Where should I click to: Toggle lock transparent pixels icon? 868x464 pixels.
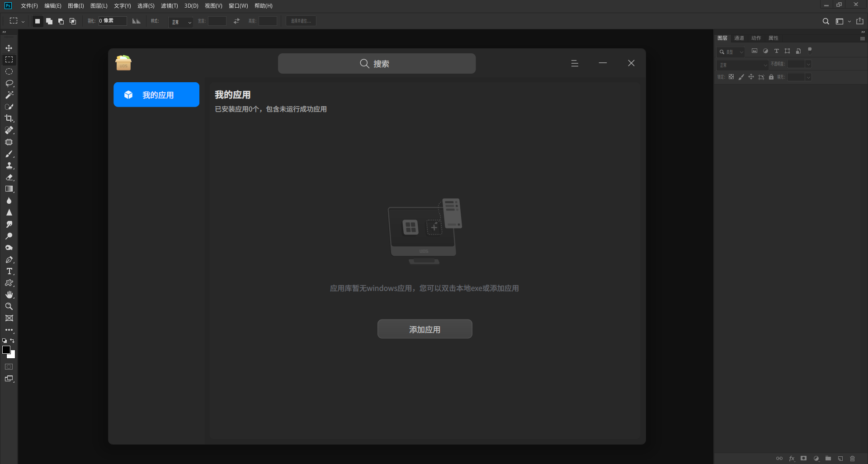[x=731, y=77]
